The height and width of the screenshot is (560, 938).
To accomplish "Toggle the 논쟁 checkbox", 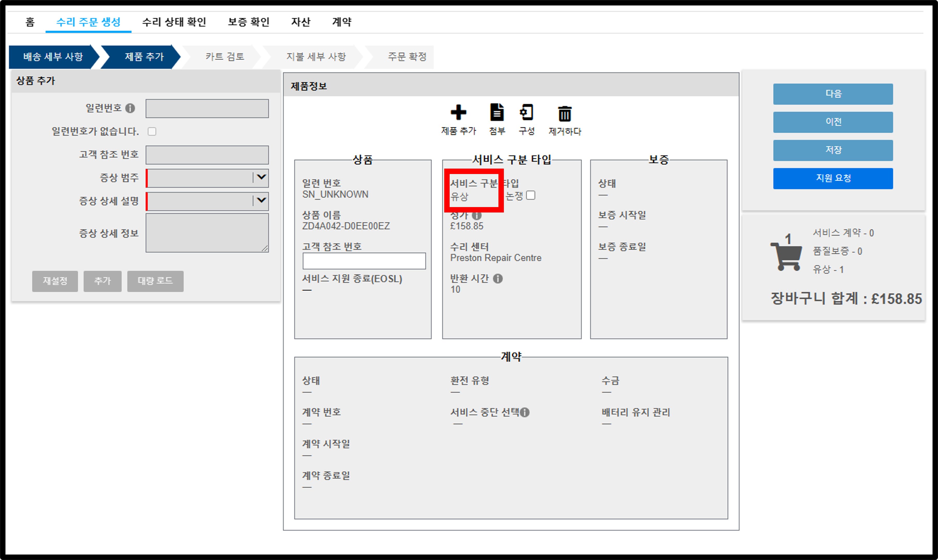I will (x=531, y=195).
